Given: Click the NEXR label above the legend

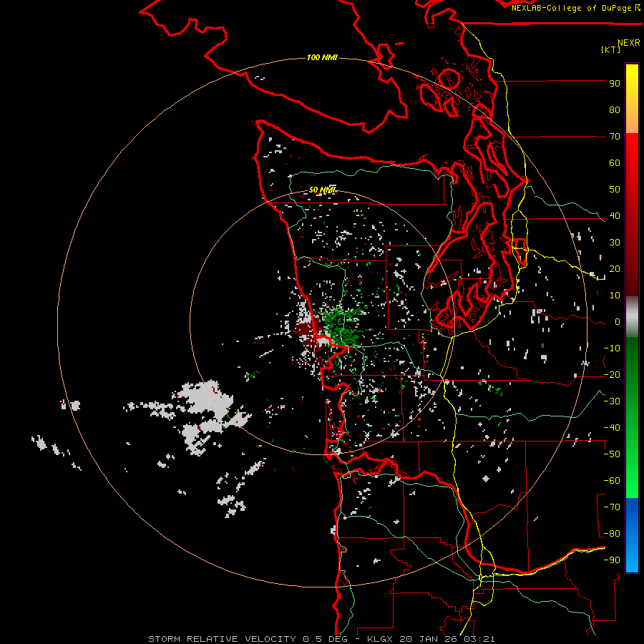Looking at the screenshot, I should [628, 42].
